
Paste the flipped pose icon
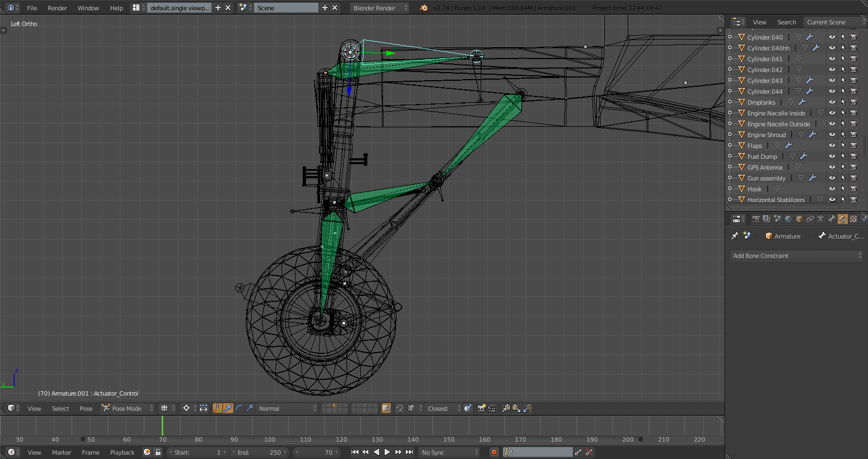pyautogui.click(x=527, y=408)
